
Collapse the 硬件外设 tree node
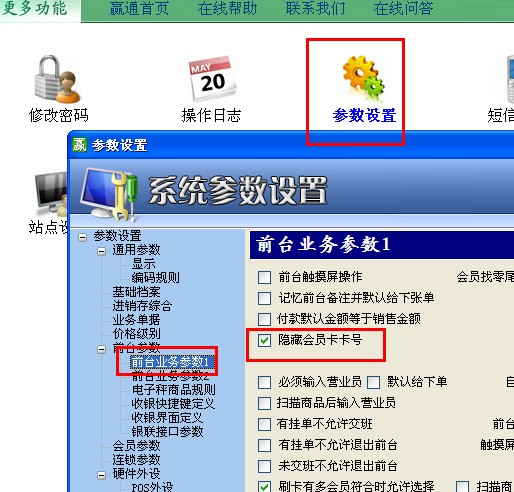(x=101, y=475)
